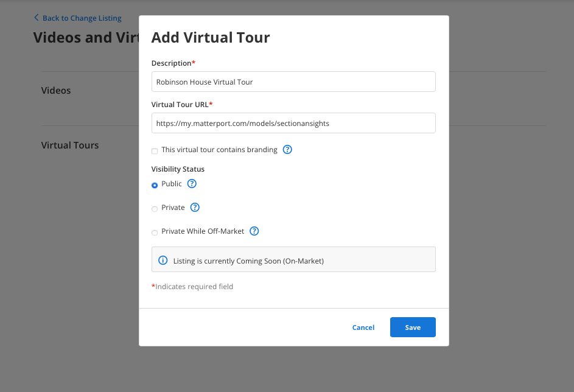Focus the Description text field
The width and height of the screenshot is (574, 392).
pos(293,82)
